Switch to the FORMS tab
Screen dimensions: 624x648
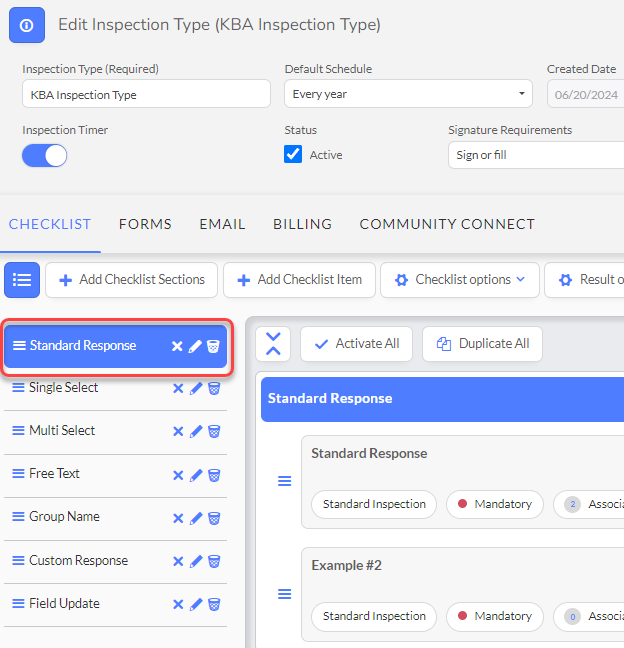pos(145,224)
